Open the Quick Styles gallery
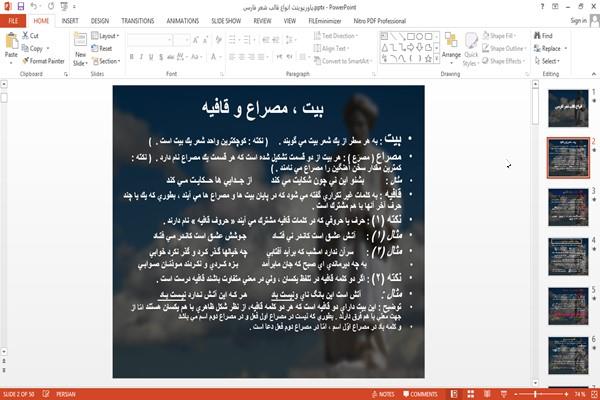This screenshot has width=600, height=400. point(471,50)
